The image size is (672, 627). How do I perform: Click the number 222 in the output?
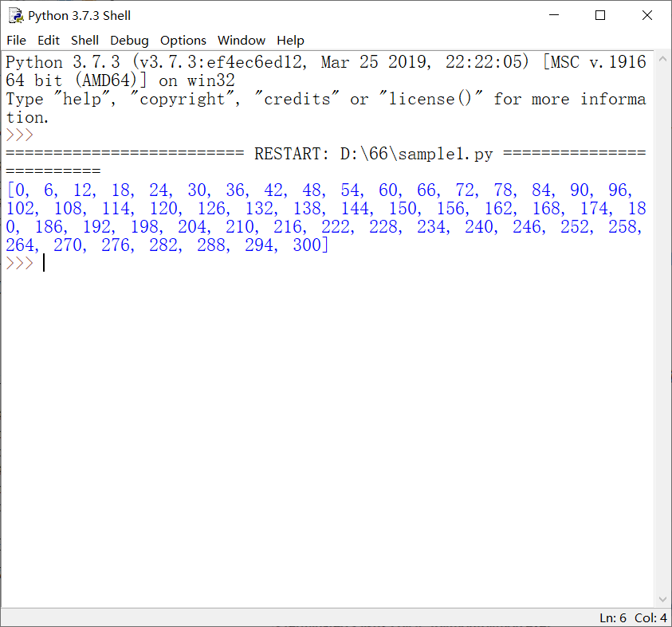pos(336,227)
